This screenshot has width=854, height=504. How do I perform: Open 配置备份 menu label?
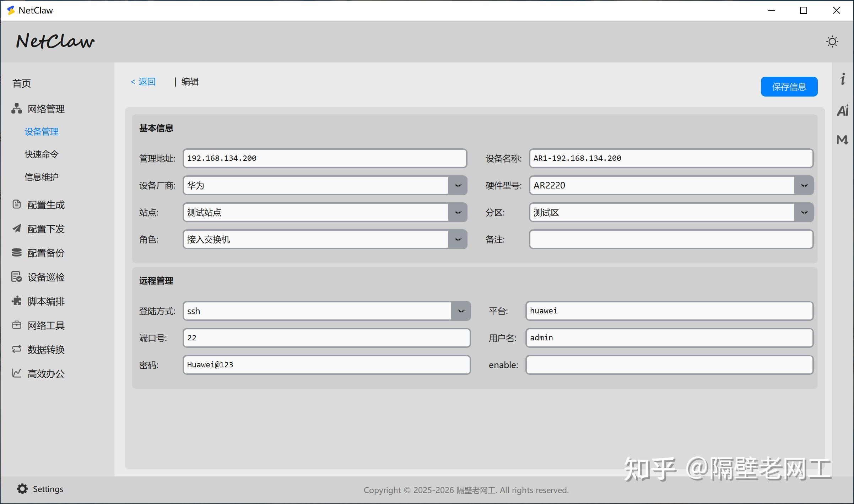46,253
